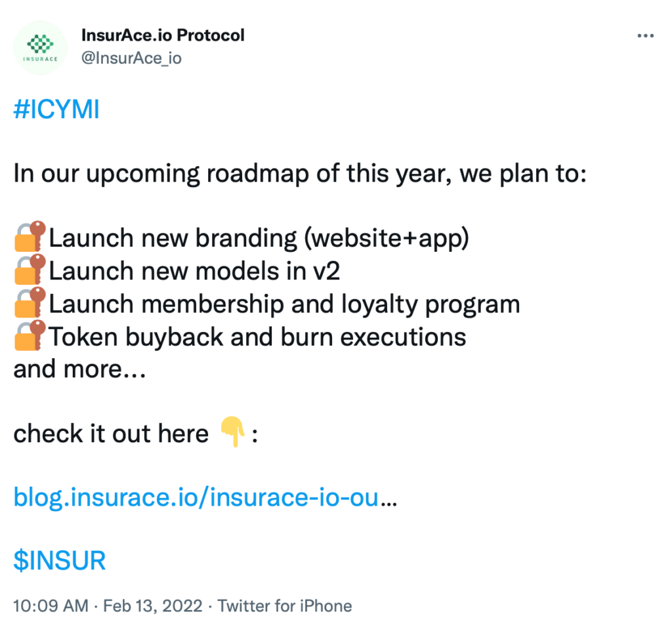Click the "In our upcoming roadmap" sentence
The width and height of the screenshot is (672, 631).
tap(299, 174)
